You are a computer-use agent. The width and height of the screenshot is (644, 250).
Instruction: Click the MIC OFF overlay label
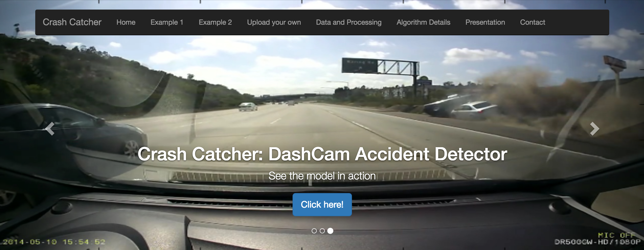pyautogui.click(x=617, y=235)
